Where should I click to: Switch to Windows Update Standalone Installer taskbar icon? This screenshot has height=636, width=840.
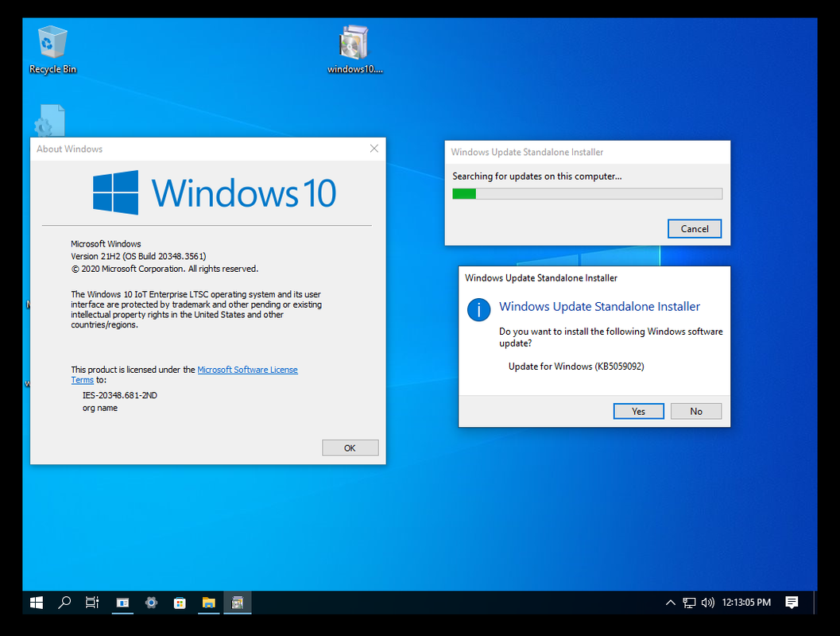point(238,603)
